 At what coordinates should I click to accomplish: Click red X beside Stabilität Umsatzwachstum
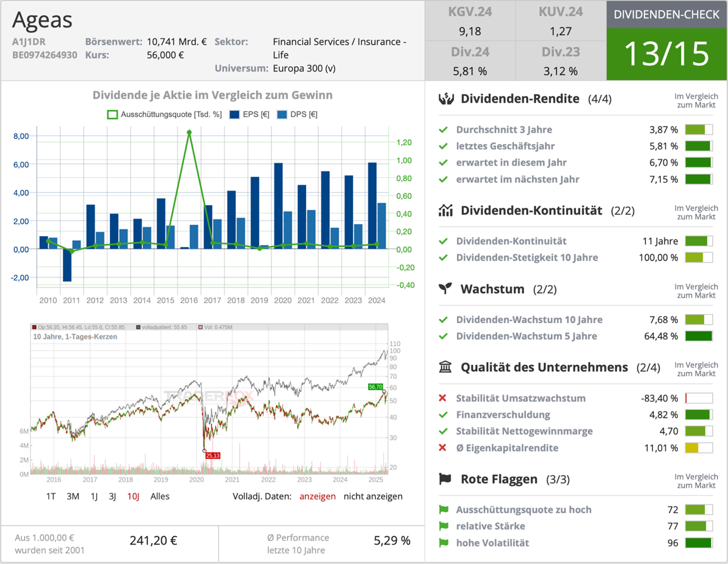(x=443, y=398)
